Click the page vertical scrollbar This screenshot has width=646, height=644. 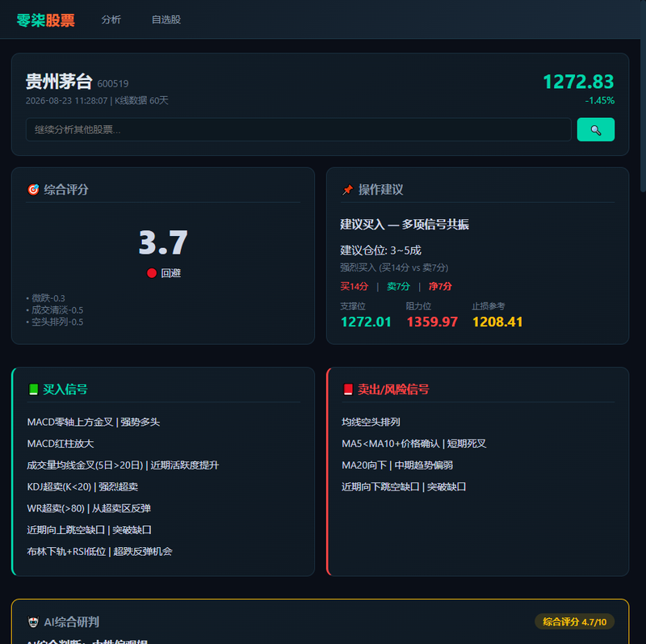(x=643, y=96)
